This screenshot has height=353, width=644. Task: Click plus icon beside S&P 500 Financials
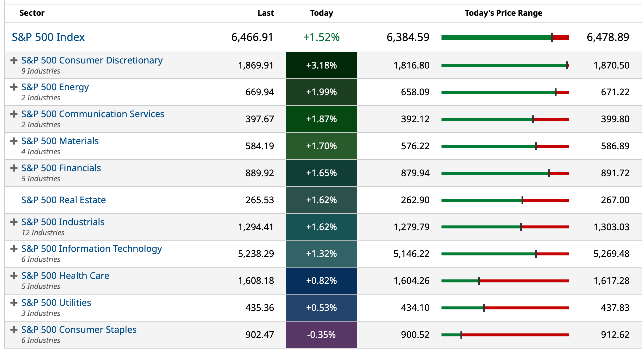14,168
